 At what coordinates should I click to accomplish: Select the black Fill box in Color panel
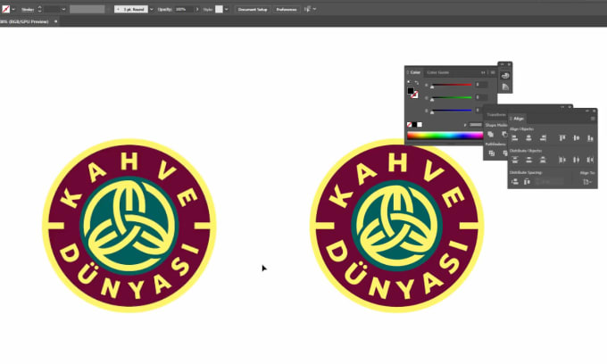click(x=411, y=91)
